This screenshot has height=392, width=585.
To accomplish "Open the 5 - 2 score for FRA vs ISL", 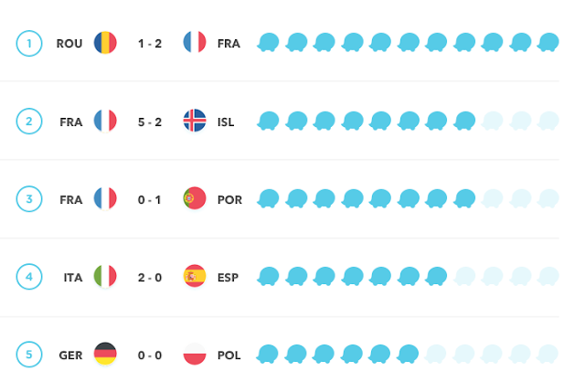I will pyautogui.click(x=150, y=121).
